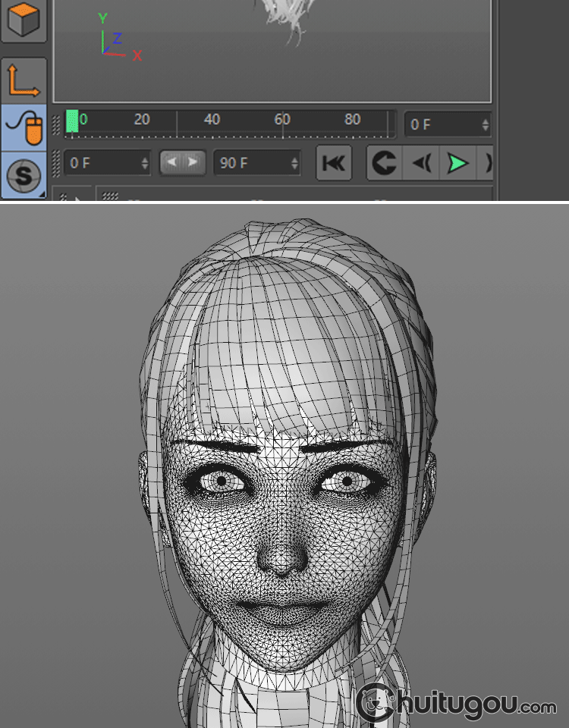Click the preview range slider with arrows
The width and height of the screenshot is (569, 728).
[x=182, y=162]
